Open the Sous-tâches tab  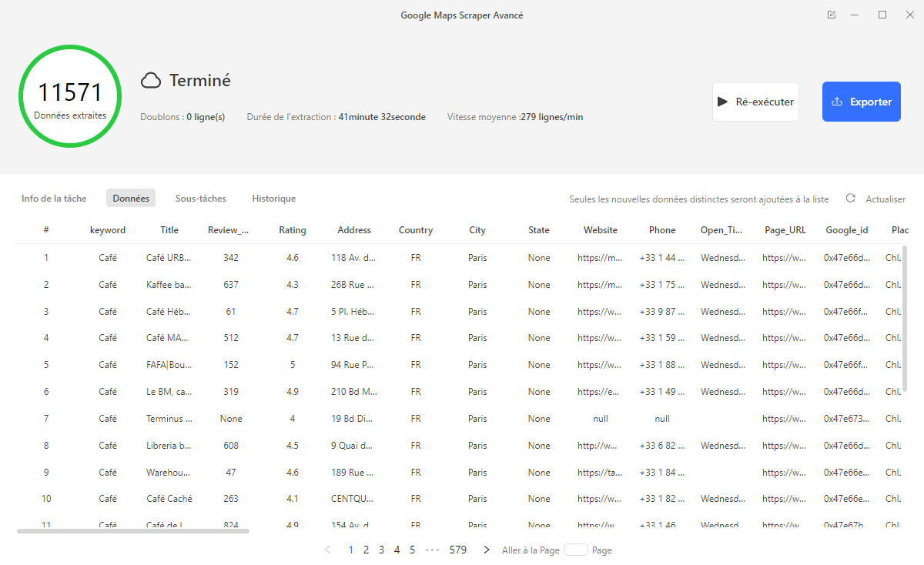201,199
